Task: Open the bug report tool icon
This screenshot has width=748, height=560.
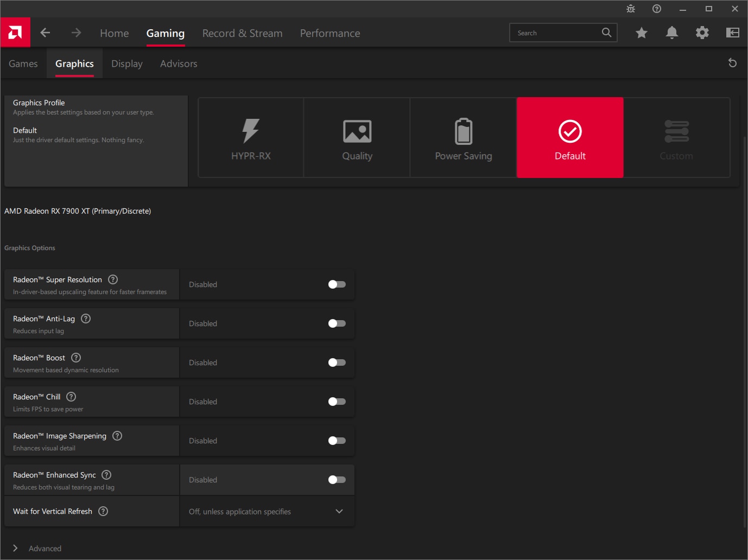Action: (631, 9)
